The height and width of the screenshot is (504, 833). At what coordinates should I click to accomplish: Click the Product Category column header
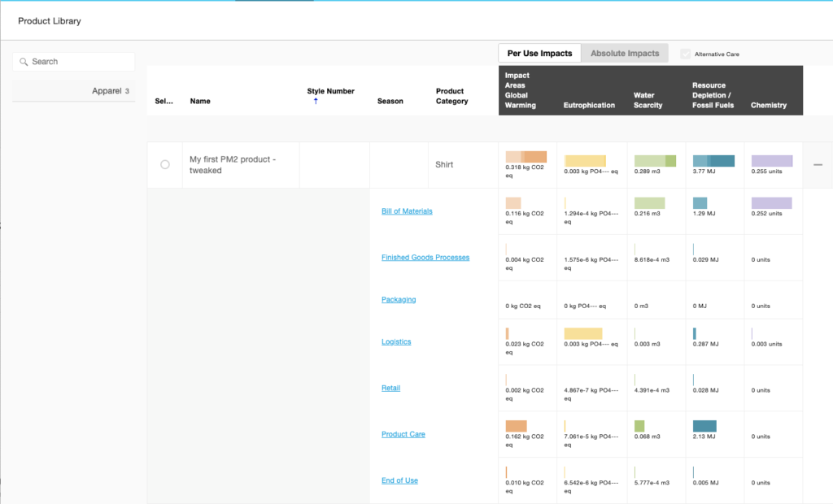pos(452,96)
